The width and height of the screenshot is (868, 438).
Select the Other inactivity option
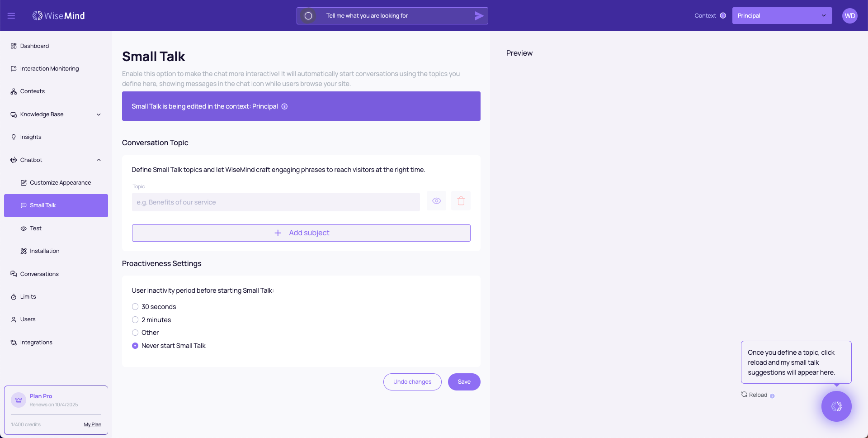click(135, 333)
